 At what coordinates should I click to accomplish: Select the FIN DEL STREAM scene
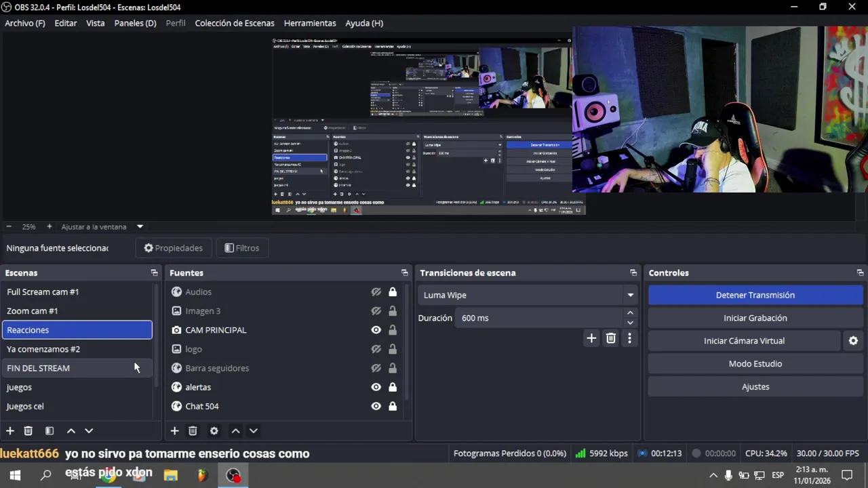point(77,368)
